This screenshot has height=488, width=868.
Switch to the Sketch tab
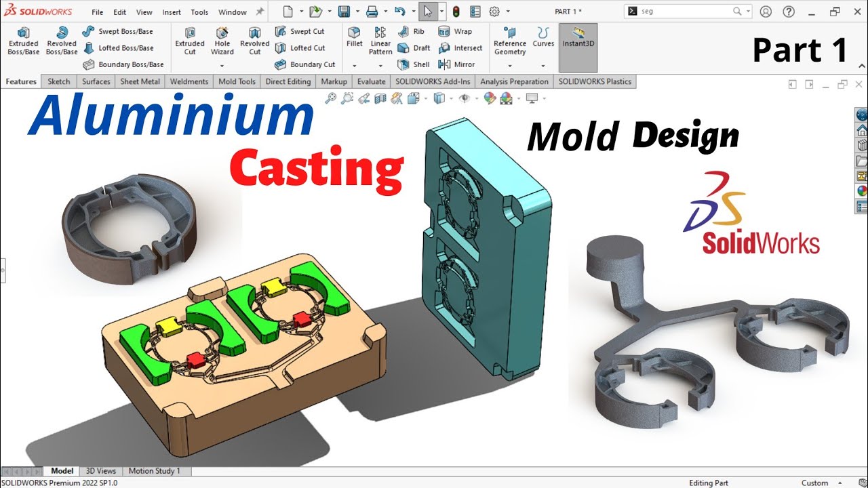click(x=59, y=81)
